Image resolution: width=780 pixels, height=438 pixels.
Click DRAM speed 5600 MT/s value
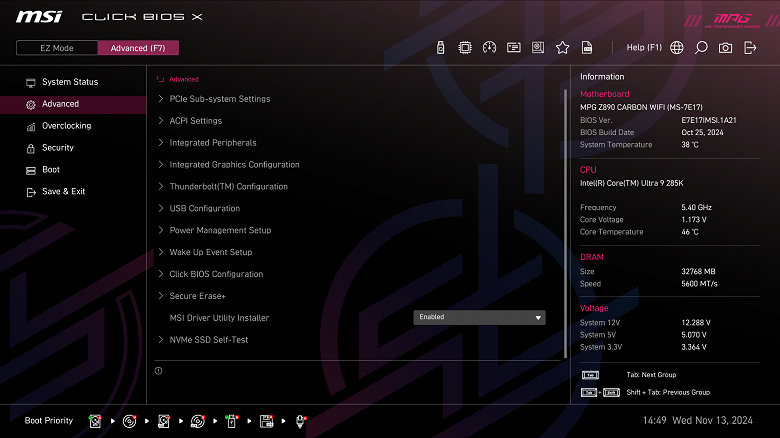coord(699,284)
